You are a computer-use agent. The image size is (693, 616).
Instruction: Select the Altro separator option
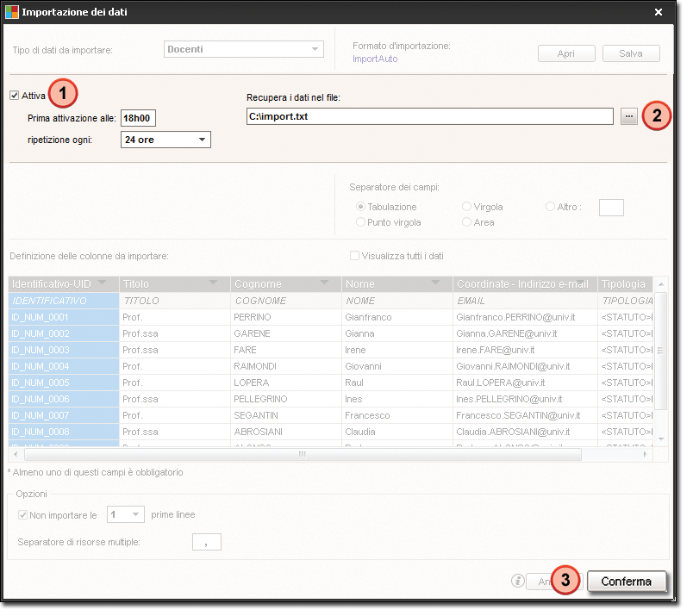tap(550, 207)
